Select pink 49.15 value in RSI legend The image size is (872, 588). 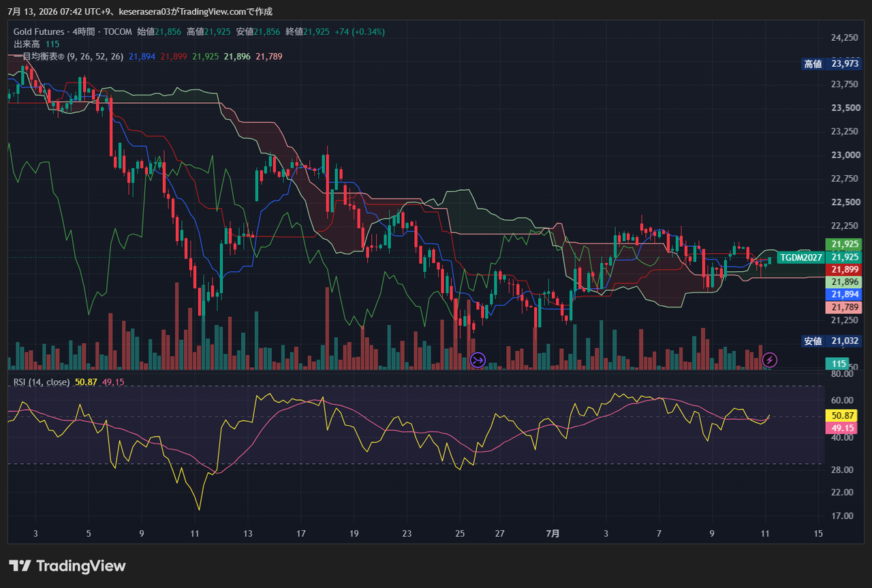(x=113, y=382)
